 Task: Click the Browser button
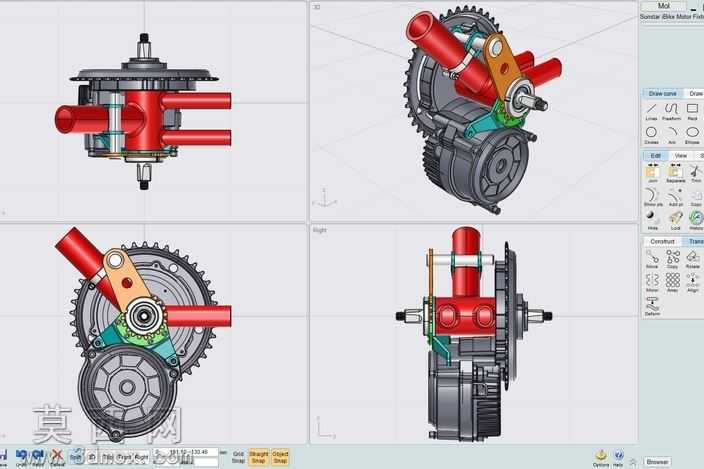click(x=657, y=461)
